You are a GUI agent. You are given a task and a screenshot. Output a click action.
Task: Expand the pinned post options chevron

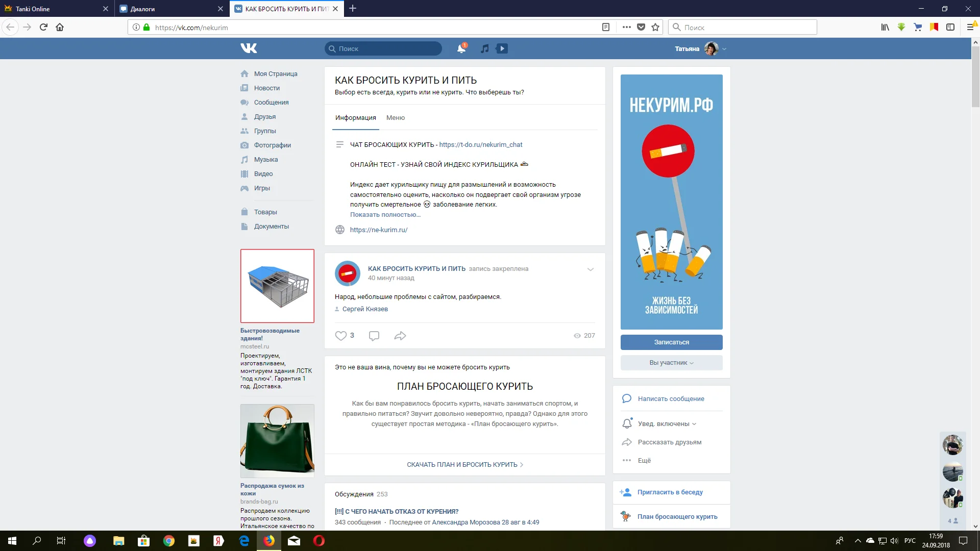point(591,269)
